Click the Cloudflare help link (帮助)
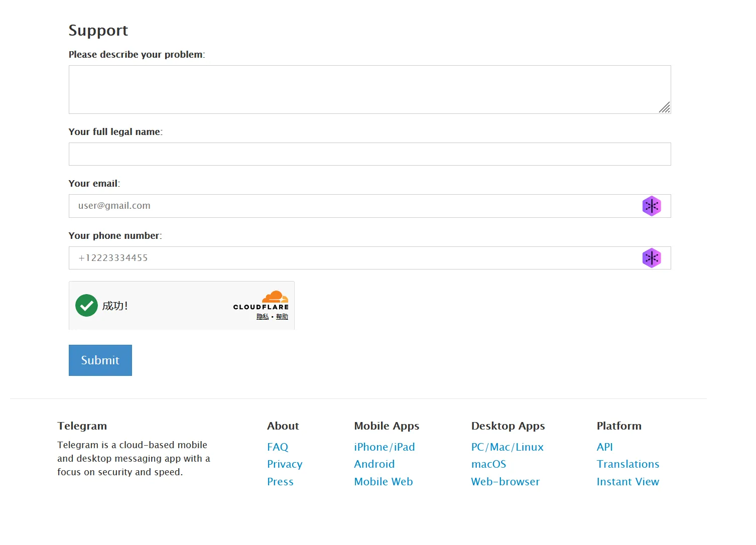 282,317
